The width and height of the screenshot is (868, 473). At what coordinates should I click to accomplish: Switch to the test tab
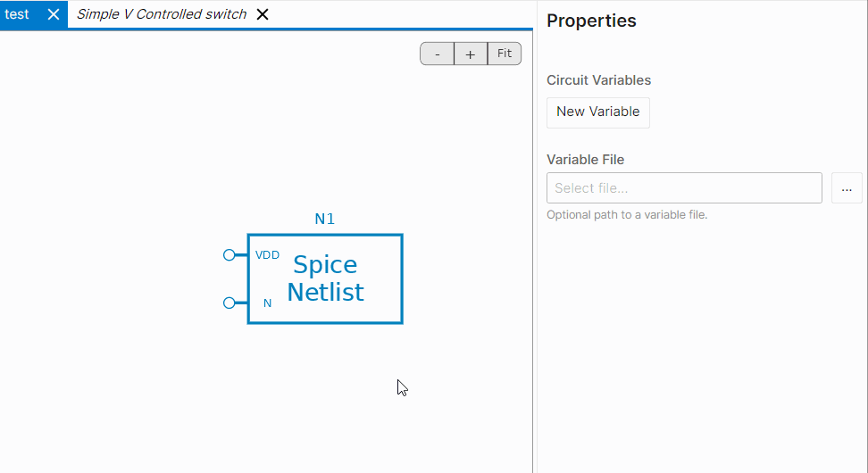click(17, 14)
